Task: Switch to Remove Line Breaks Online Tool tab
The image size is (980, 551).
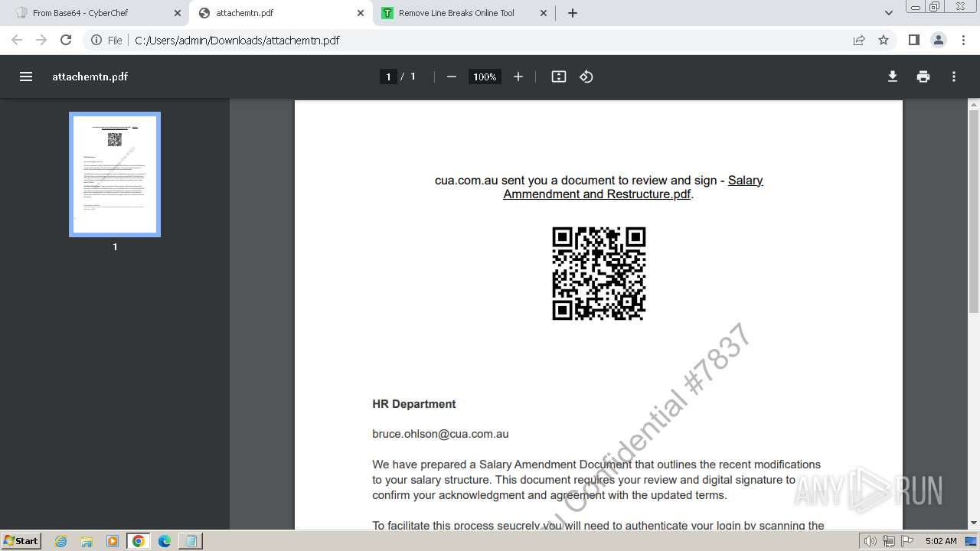Action: pos(464,13)
